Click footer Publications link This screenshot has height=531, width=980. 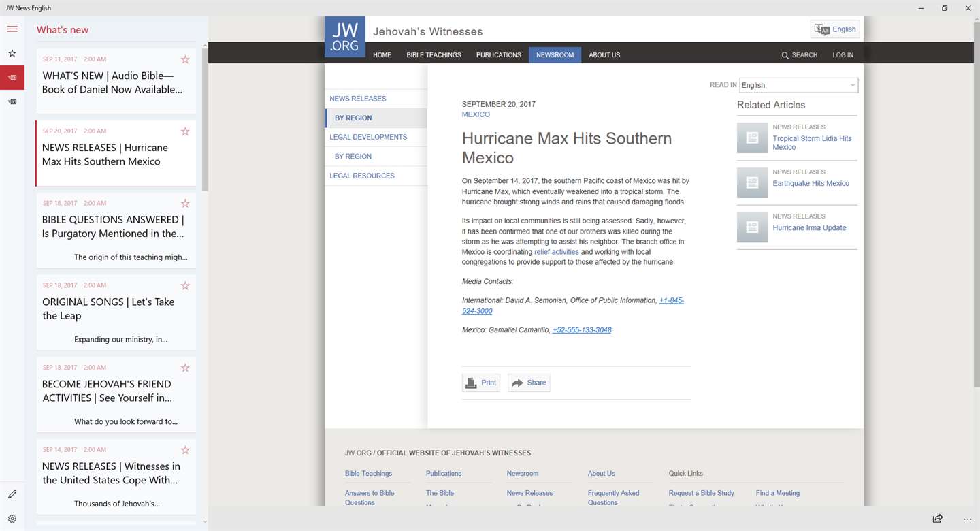tap(444, 474)
